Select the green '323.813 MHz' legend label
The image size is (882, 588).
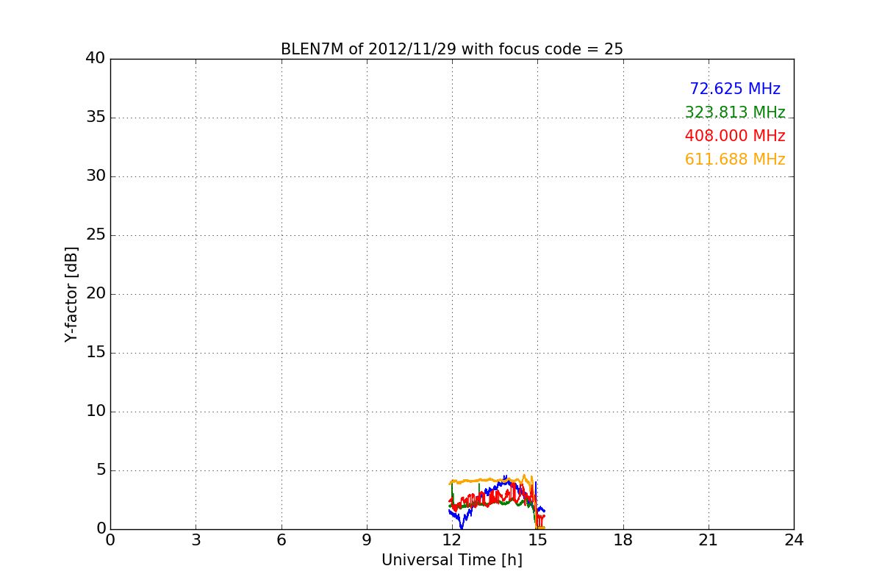(735, 112)
